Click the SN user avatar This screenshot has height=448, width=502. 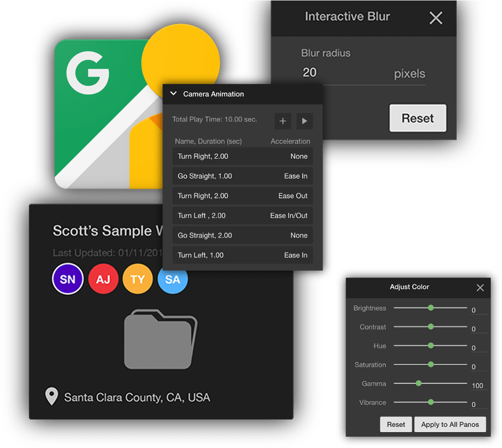point(68,279)
